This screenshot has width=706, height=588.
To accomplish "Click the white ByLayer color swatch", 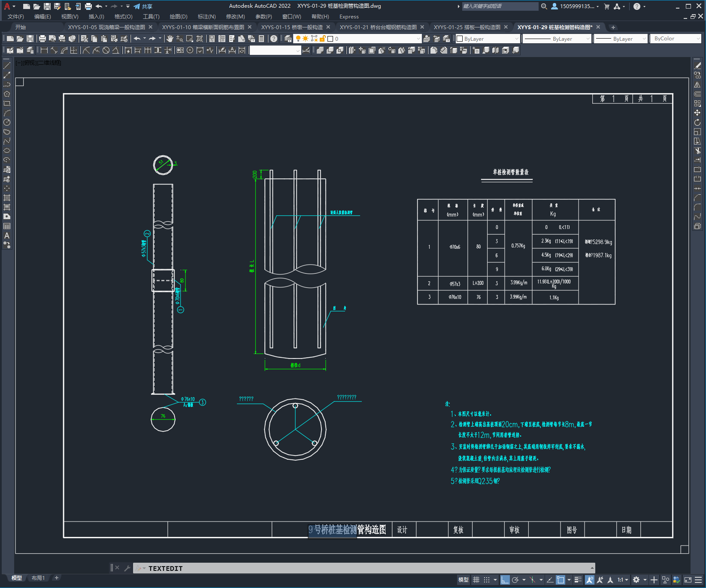I will click(460, 39).
